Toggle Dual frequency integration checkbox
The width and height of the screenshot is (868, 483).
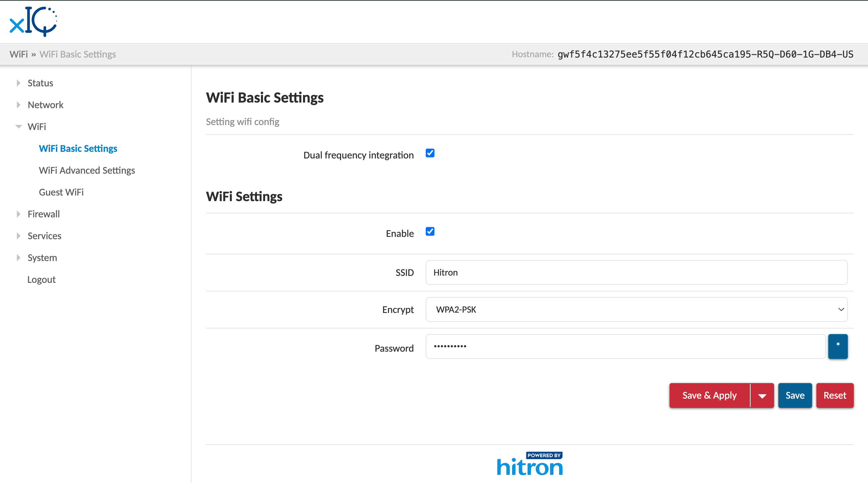(x=430, y=153)
